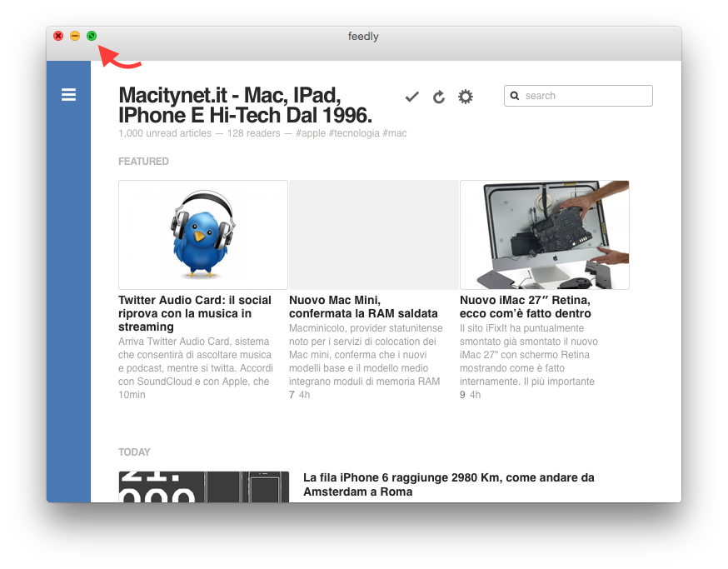The image size is (728, 569).
Task: Click the FEATURED section heading
Action: coord(143,161)
